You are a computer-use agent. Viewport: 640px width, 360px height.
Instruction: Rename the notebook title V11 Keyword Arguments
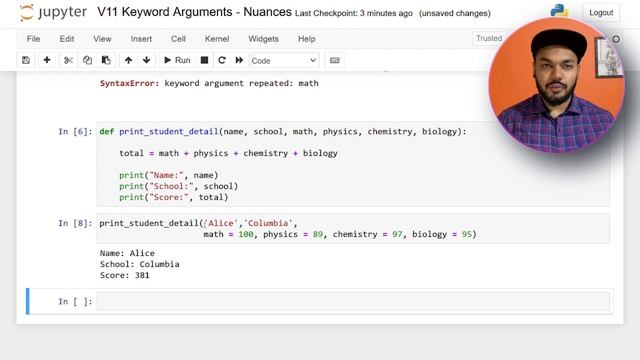[194, 12]
